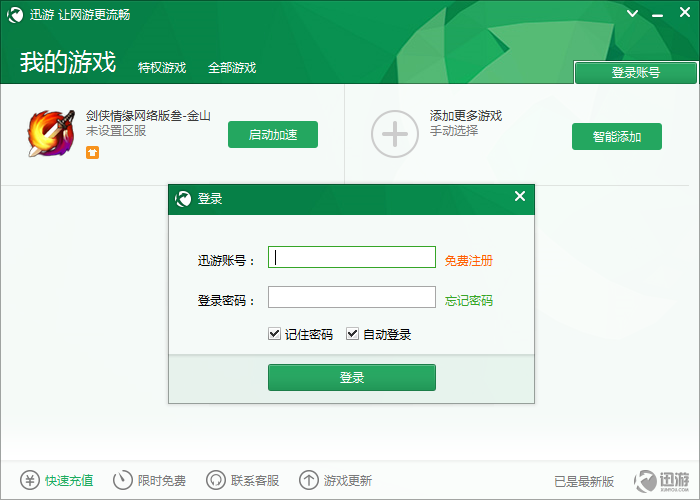Click 启动加速 button for the game
Screen dimensions: 700x500
click(273, 134)
